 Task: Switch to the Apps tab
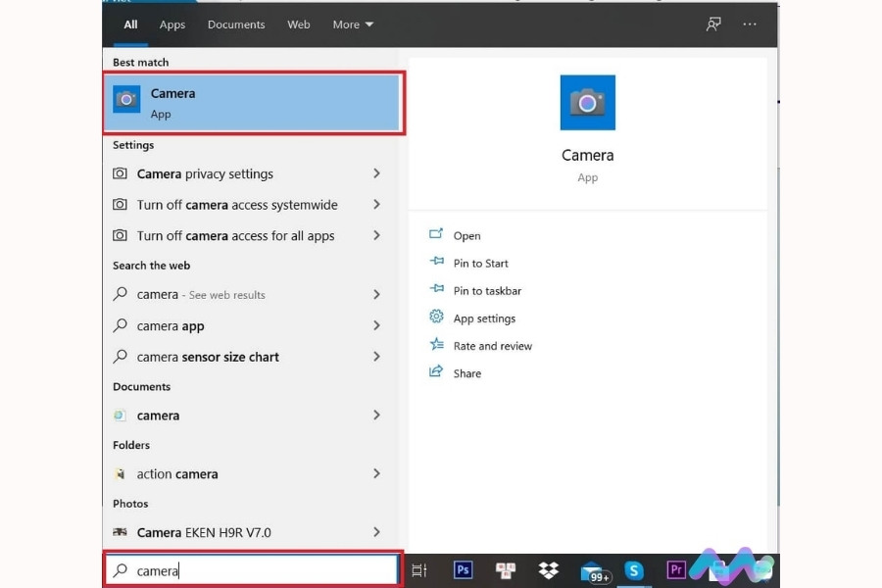tap(172, 24)
